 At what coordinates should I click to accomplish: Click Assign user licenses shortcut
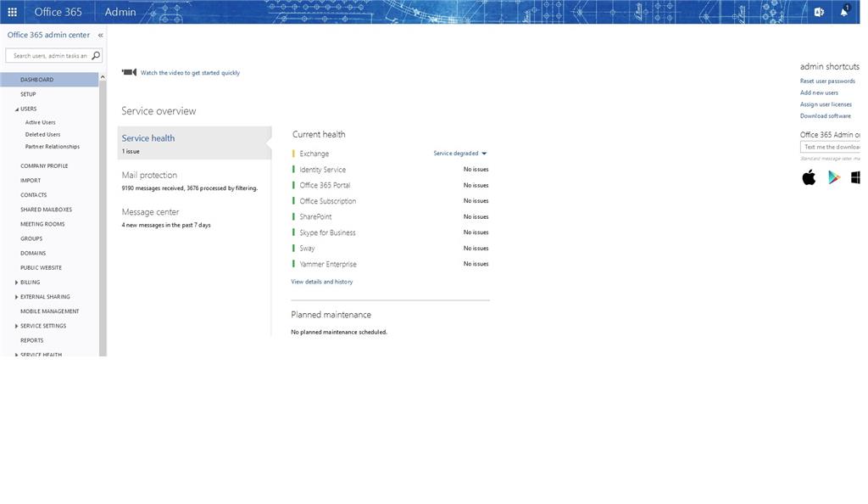826,104
